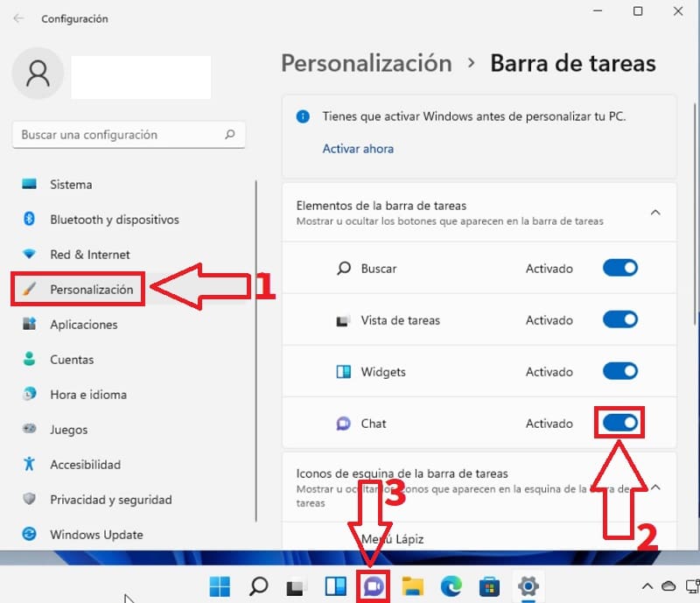Viewport: 700px width, 603px height.
Task: Click the Widgets row icon
Action: point(343,372)
